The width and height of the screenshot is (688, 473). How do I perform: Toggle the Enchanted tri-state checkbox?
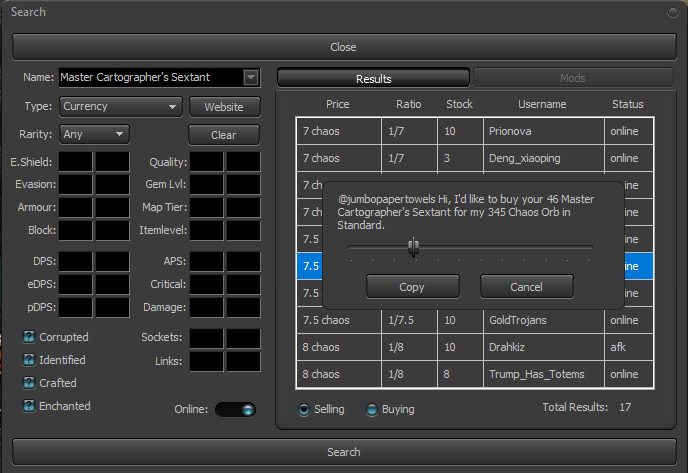29,406
